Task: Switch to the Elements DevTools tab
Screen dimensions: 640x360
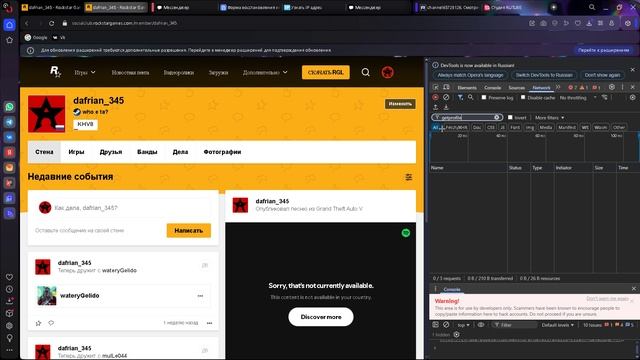Action: click(x=467, y=87)
